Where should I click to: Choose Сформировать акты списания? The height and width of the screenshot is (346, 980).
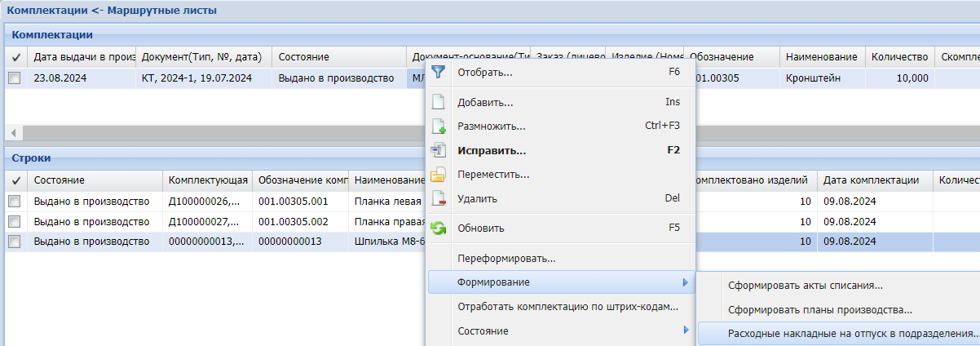click(x=805, y=286)
